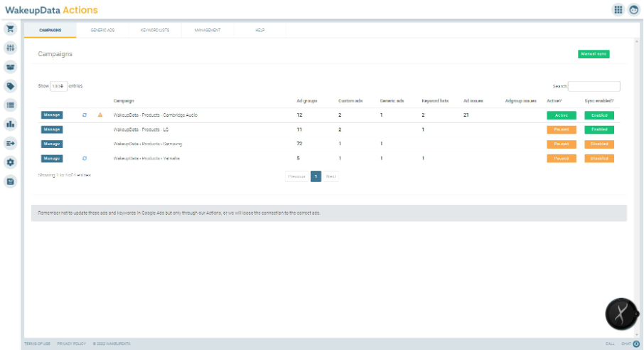Open the user profile avatar icon

pos(634,10)
